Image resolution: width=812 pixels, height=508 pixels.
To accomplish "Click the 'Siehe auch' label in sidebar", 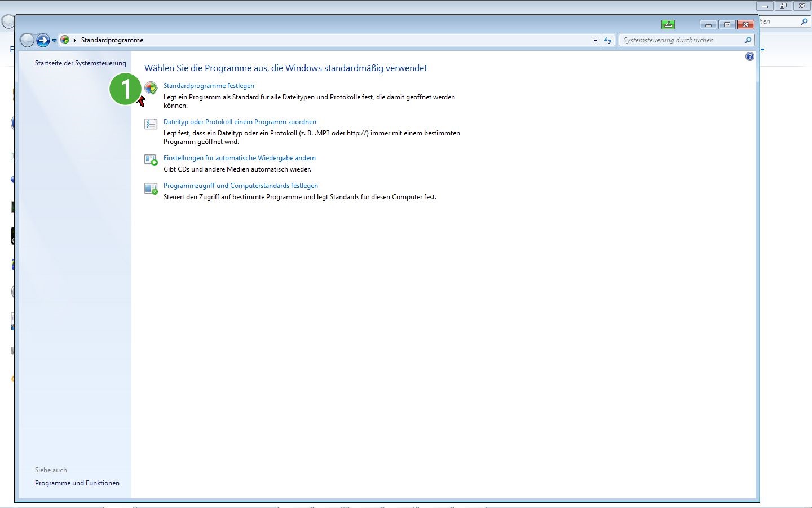I will 51,470.
